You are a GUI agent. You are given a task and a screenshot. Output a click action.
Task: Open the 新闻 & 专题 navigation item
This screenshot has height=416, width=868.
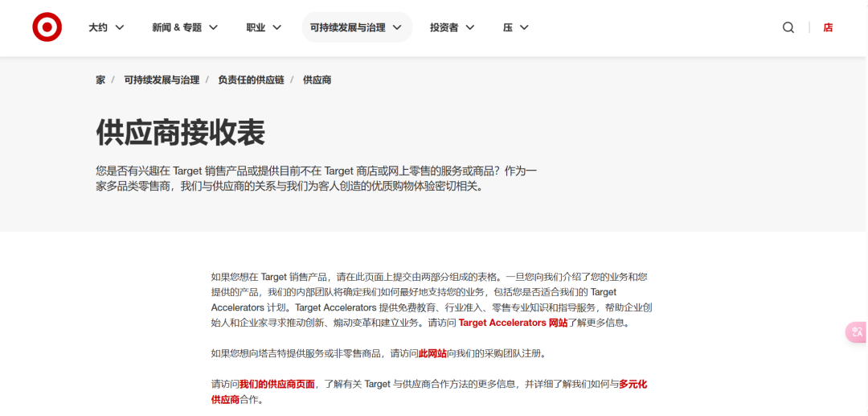(x=177, y=27)
